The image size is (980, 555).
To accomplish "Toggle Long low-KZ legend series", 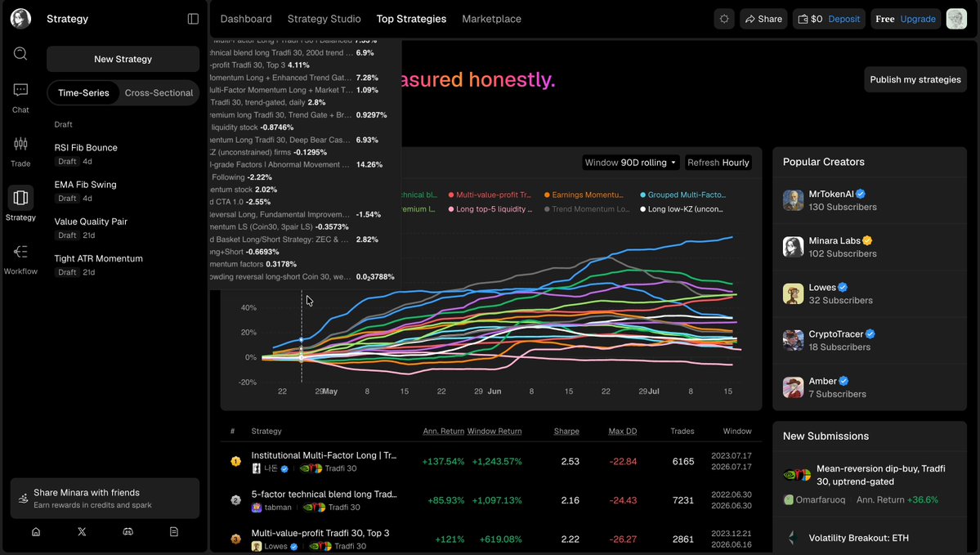I will (682, 209).
